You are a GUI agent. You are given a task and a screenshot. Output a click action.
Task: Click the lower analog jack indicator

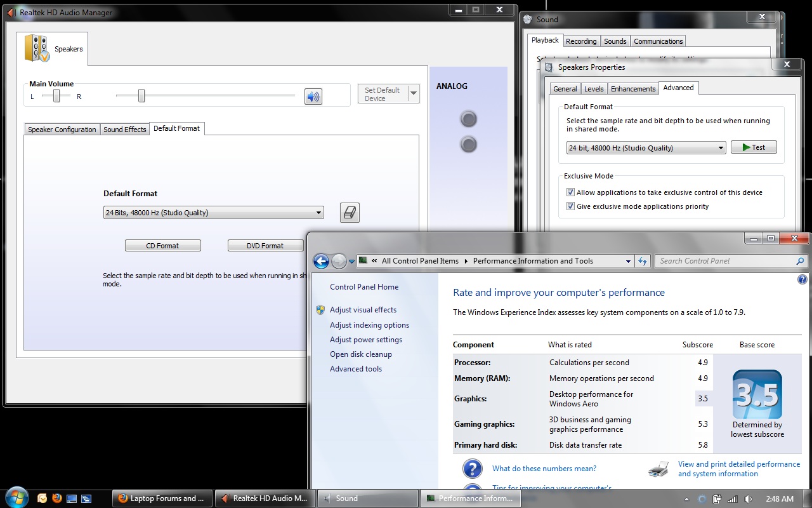(x=468, y=145)
